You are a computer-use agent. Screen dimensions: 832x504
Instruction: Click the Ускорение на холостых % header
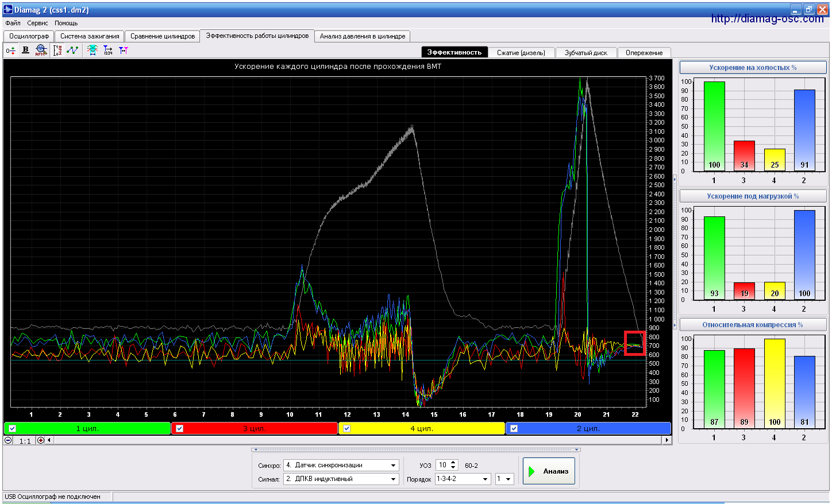pos(753,67)
